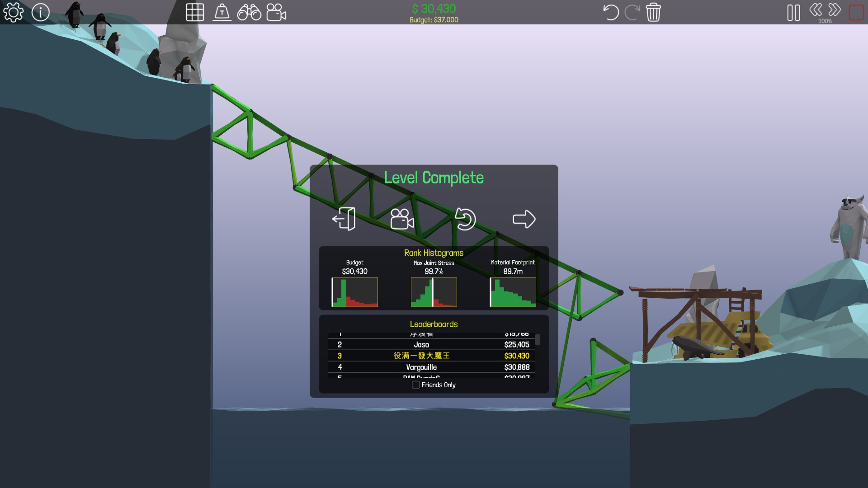
Task: Decrease simulation speed with rewind arrows
Action: 816,9
